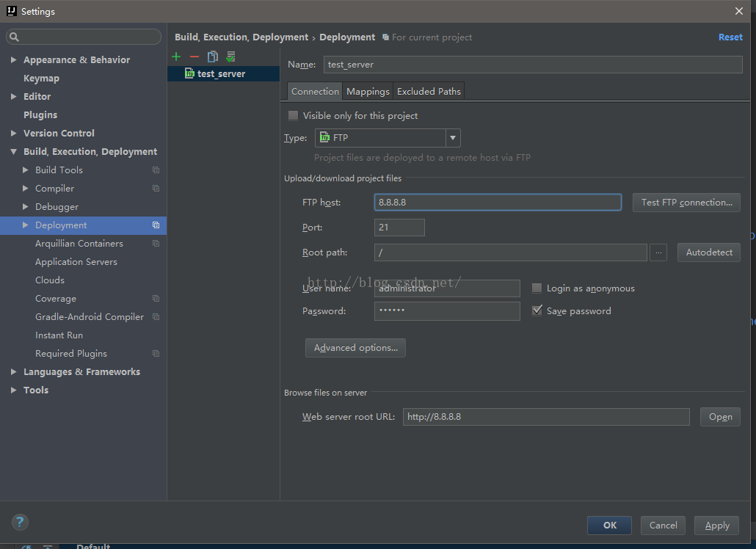Check Login as anonymous
The width and height of the screenshot is (756, 549).
click(537, 288)
